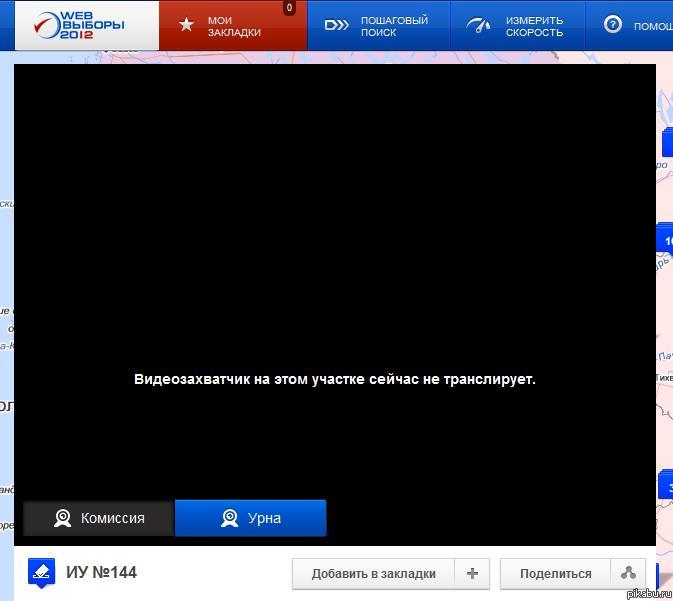Screen dimensions: 673x601
Task: Click the Пошаговый поиск arrows icon
Action: 336,25
